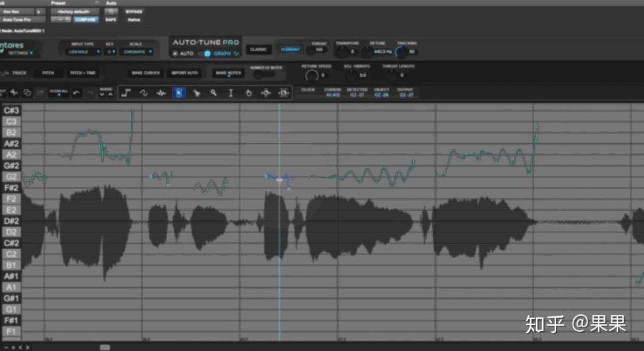Select the Curve drawing tool
644x351 pixels.
click(x=143, y=93)
